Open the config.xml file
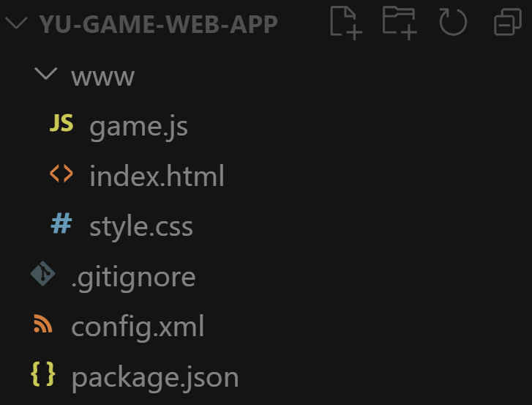 138,327
